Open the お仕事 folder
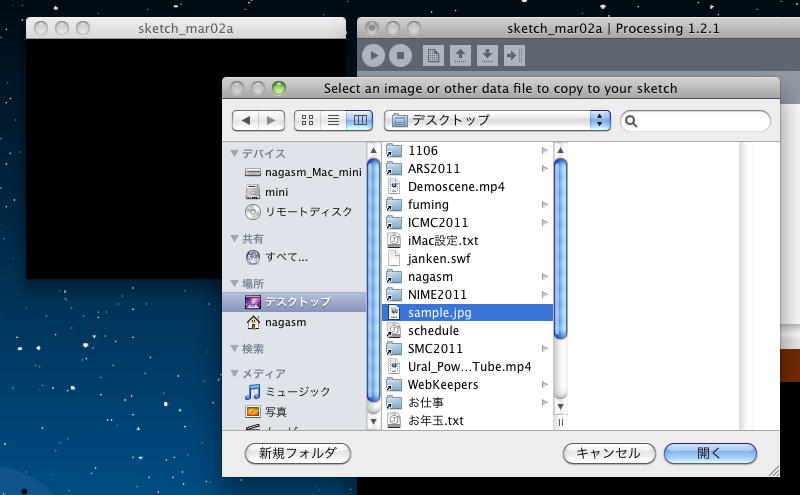Image resolution: width=800 pixels, height=495 pixels. 467,403
